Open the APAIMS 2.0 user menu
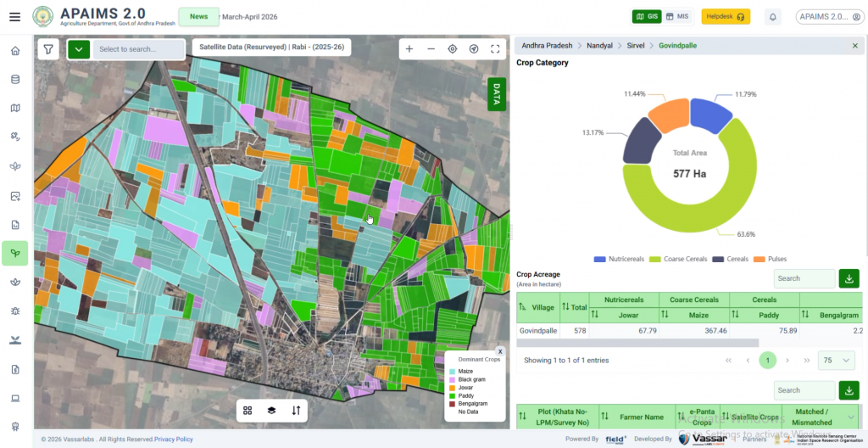 point(830,17)
